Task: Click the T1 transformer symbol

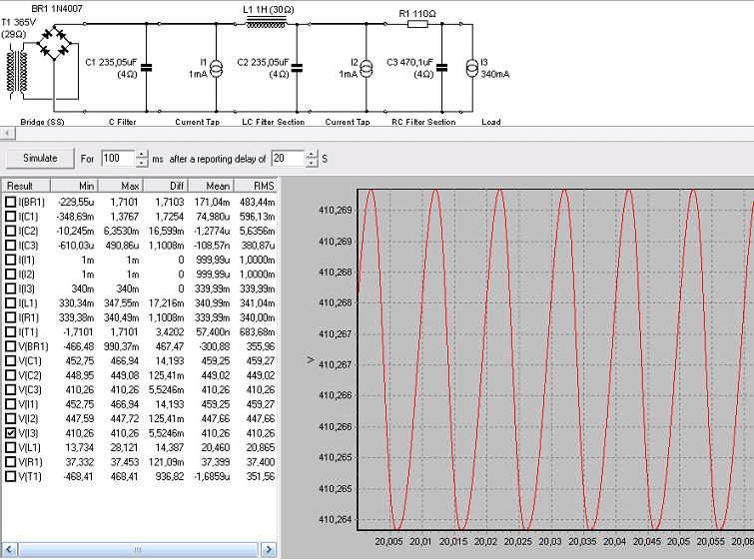Action: [x=18, y=69]
